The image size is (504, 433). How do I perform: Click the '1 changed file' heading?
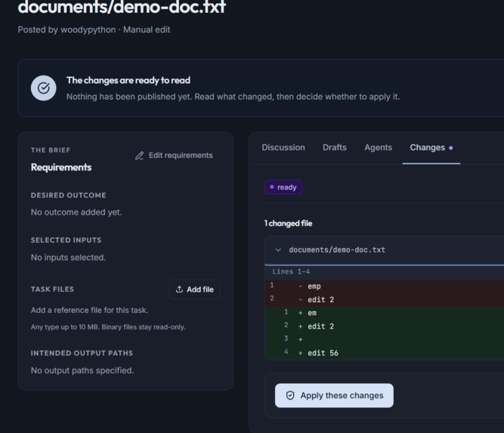click(288, 224)
